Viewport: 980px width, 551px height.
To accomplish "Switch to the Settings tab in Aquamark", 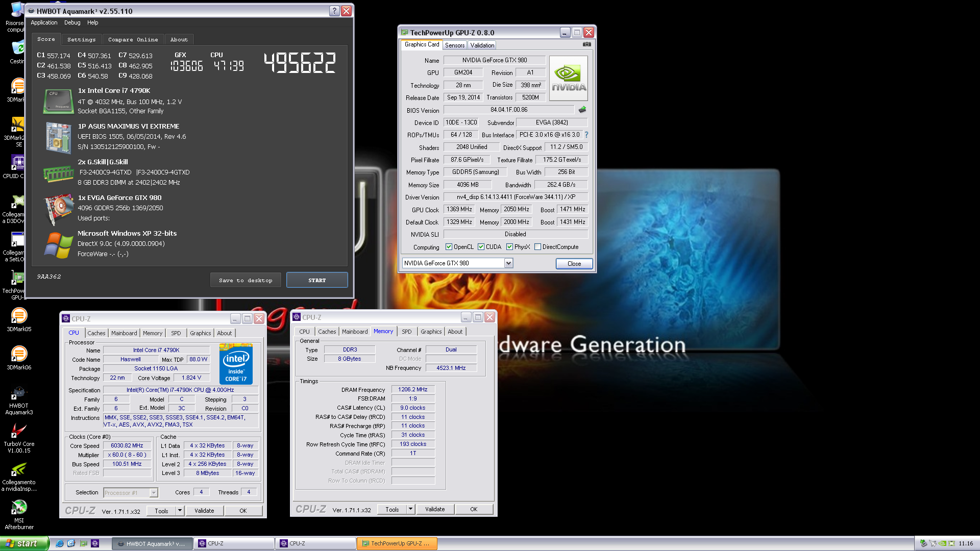I will [x=81, y=39].
